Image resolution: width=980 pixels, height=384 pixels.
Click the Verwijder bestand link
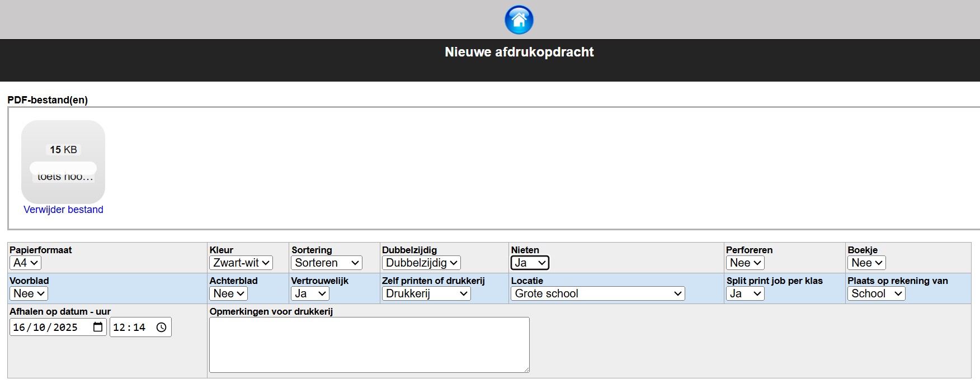[x=63, y=210]
